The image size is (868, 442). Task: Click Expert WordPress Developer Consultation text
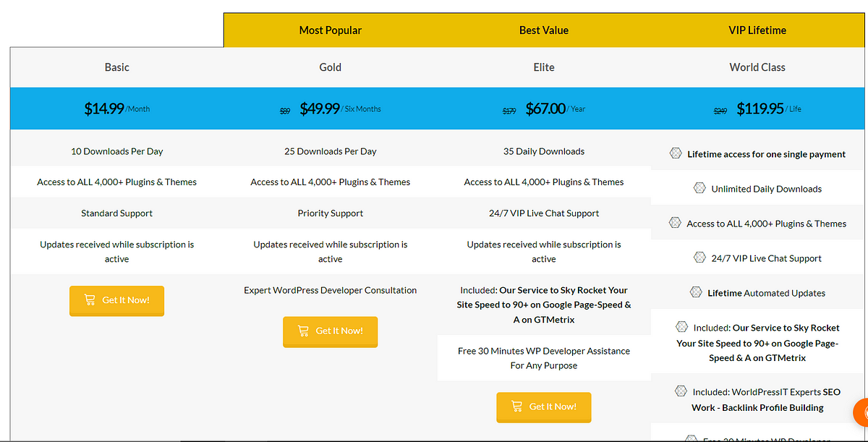point(331,290)
